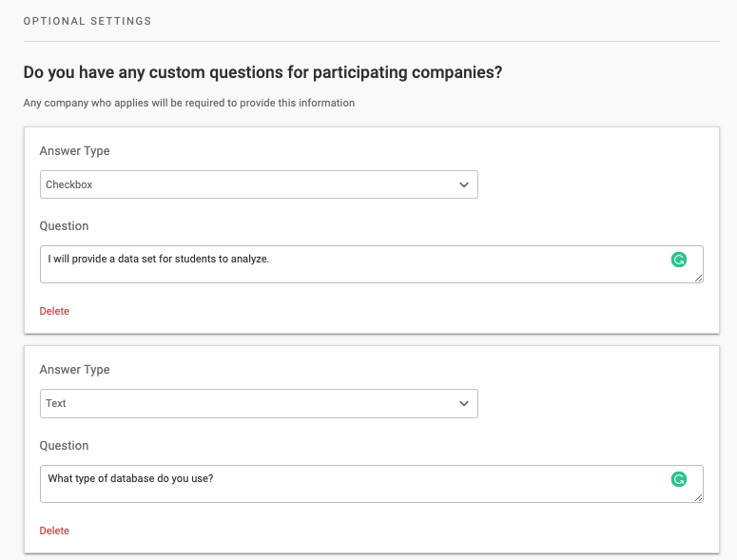Click the Question label in the first card
737x560 pixels.
(x=64, y=226)
